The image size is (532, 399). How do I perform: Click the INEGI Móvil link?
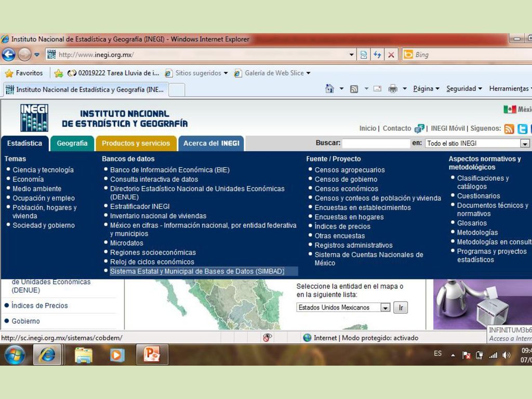pos(447,128)
